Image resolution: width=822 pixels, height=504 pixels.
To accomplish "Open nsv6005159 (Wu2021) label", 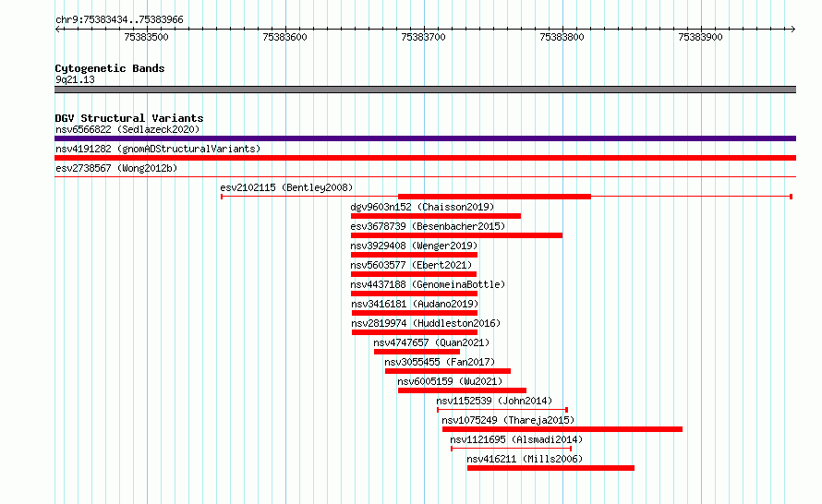I will (x=450, y=381).
